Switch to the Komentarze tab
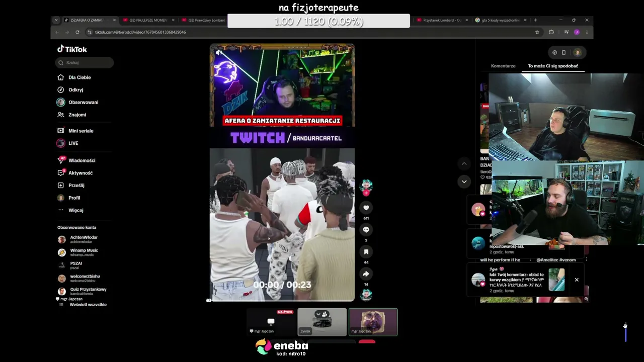This screenshot has width=644, height=362. (503, 66)
